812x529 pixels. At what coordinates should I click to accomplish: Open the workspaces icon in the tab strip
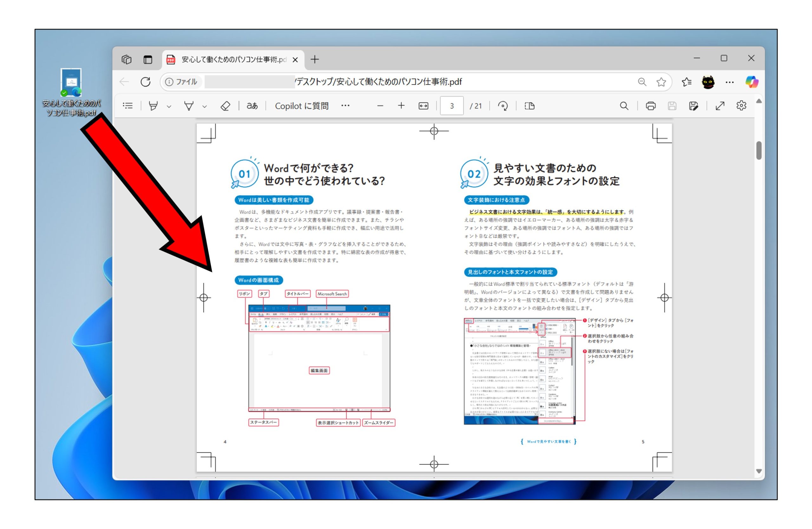pos(126,59)
